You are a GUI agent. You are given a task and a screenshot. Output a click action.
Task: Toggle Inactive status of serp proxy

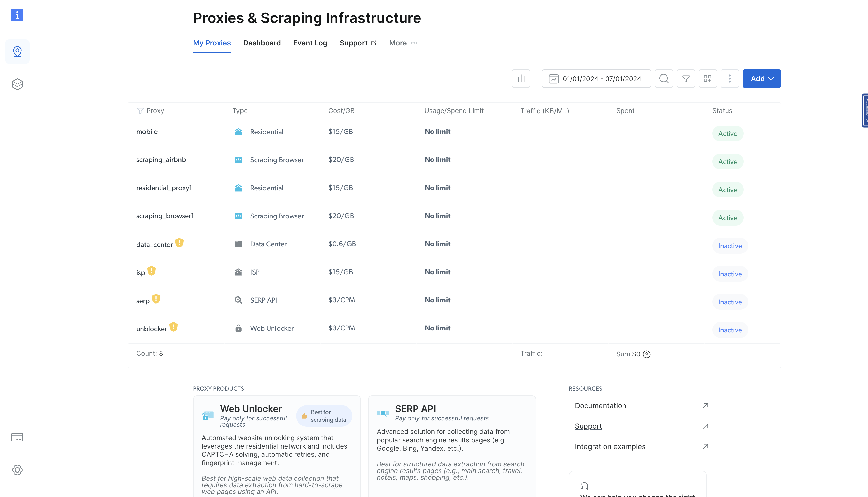[x=730, y=302]
